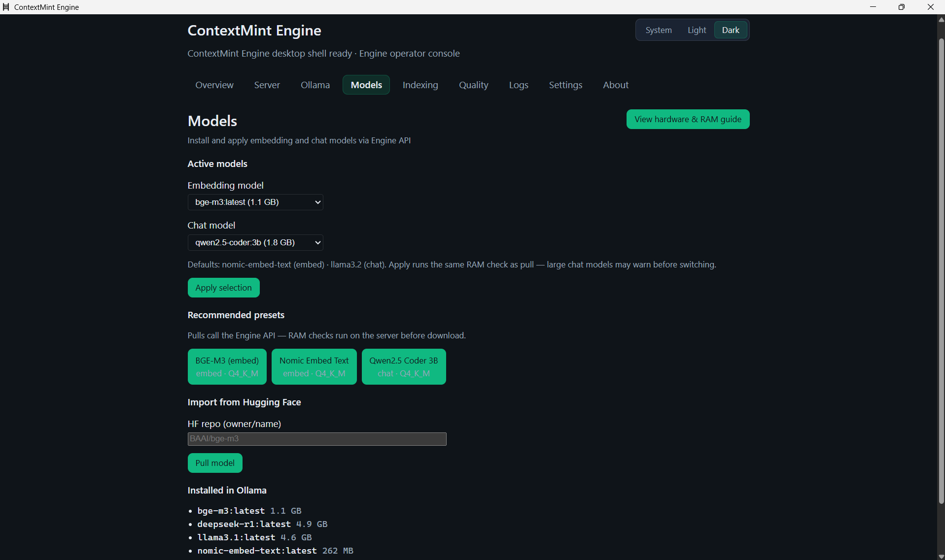View the Logs tab
Image resolution: width=945 pixels, height=560 pixels.
coord(519,85)
